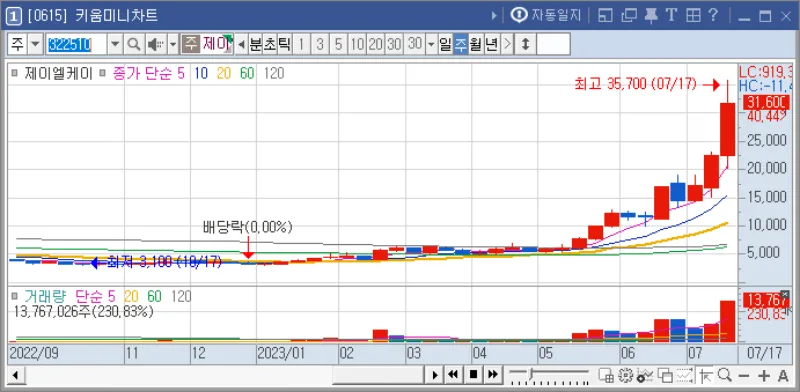Select the first 30 interval button

pos(394,44)
